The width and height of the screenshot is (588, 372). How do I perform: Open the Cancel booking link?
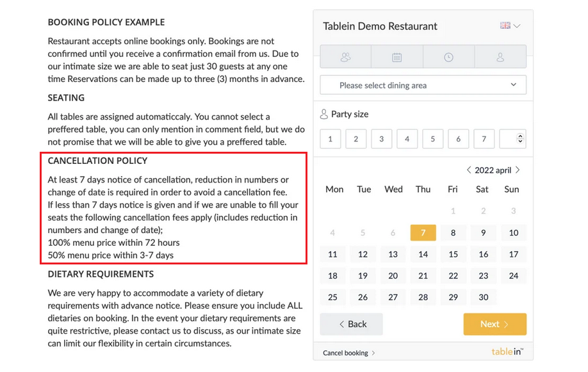click(346, 352)
